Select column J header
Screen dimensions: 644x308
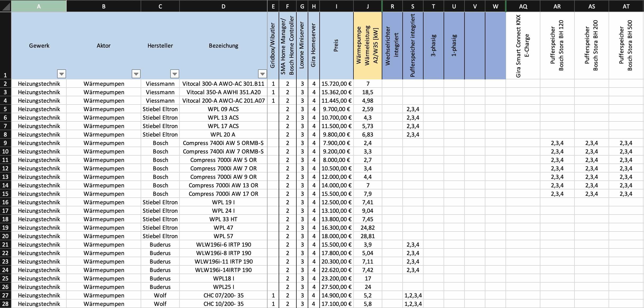367,6
